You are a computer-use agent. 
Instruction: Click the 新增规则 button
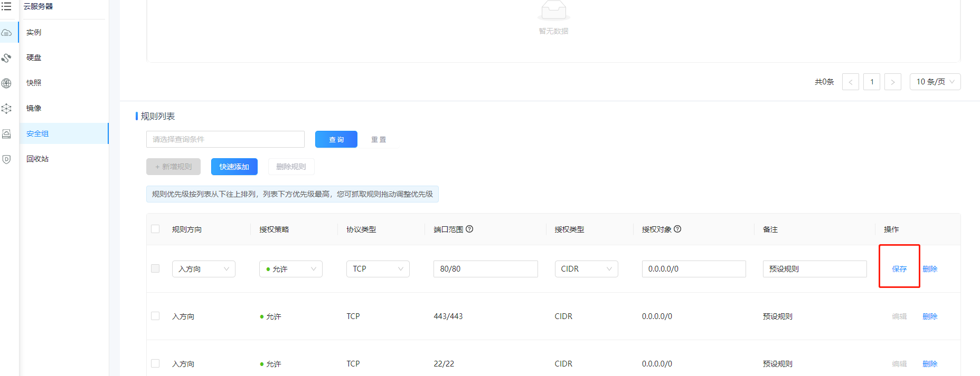tap(173, 167)
